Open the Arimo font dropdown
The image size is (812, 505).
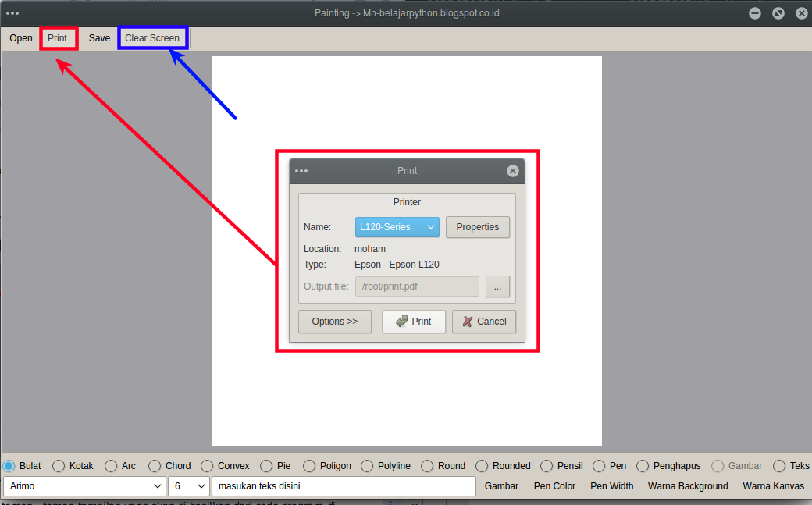pos(84,486)
